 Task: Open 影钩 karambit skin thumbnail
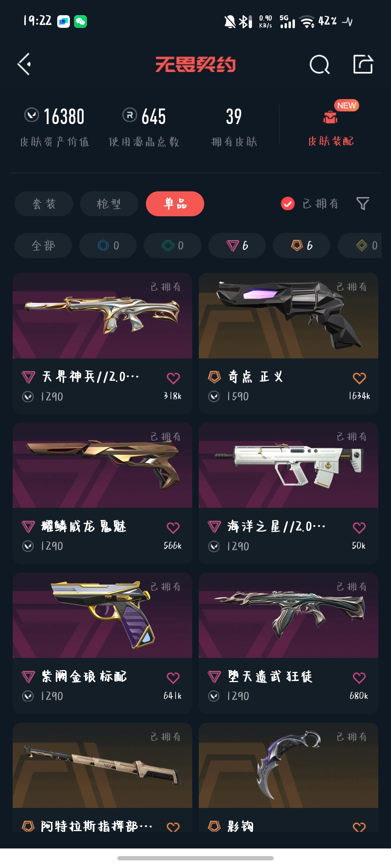[x=289, y=765]
